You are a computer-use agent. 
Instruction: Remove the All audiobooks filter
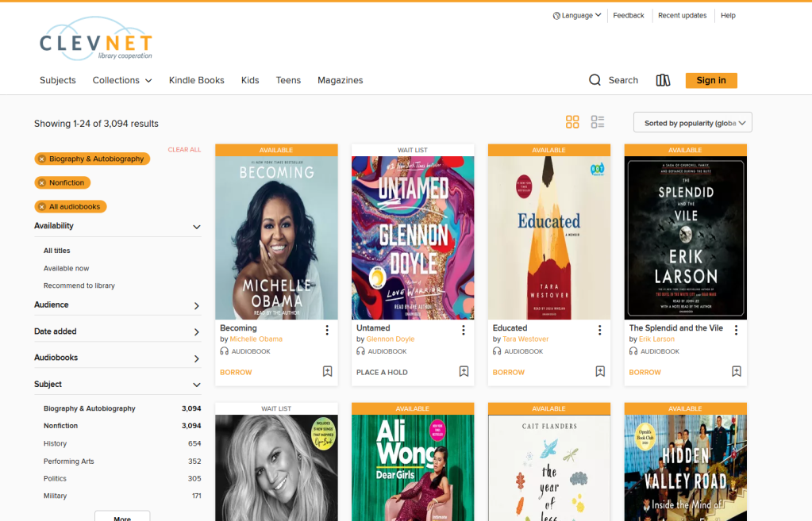[42, 207]
